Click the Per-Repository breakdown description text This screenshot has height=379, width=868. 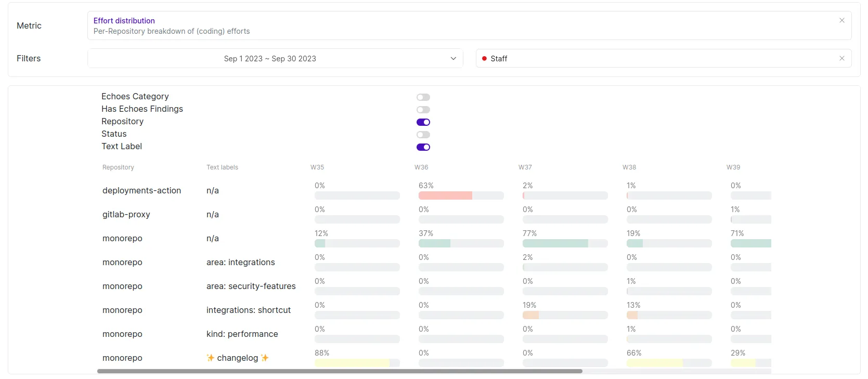click(x=172, y=31)
